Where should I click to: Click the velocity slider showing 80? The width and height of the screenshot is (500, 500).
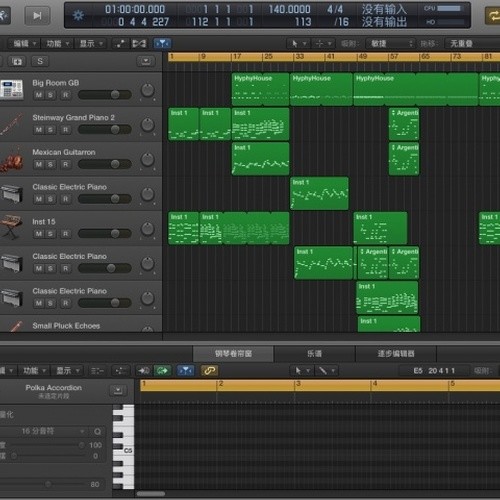pyautogui.click(x=47, y=484)
